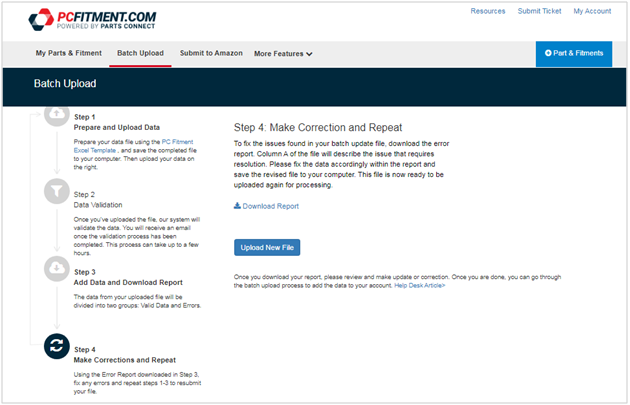
Task: Click the plus icon on Part & Fitments
Action: click(x=548, y=53)
